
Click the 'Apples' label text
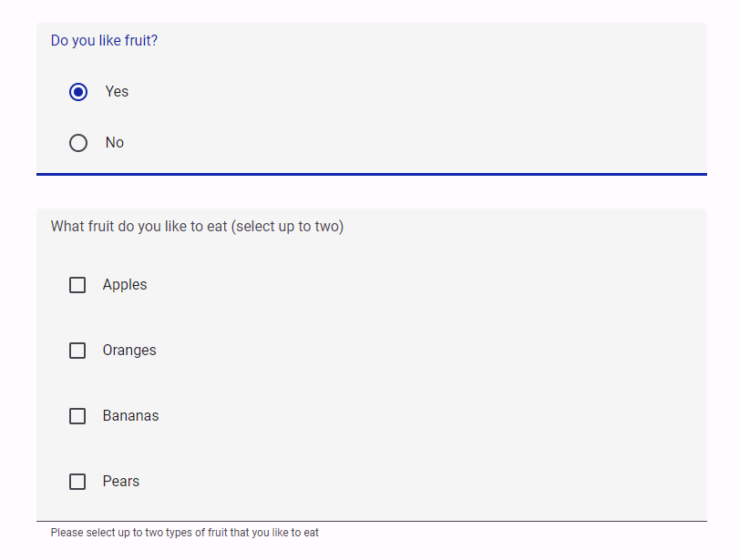(x=125, y=285)
